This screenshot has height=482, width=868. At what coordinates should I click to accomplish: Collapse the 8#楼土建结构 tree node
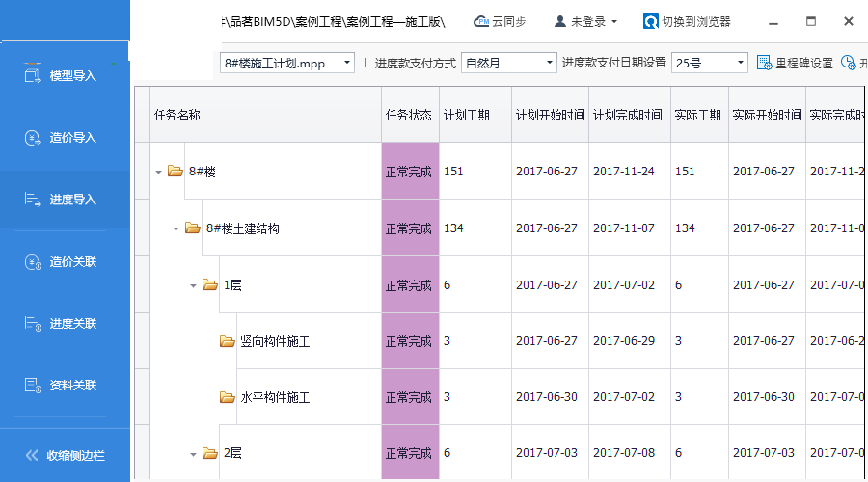(176, 229)
